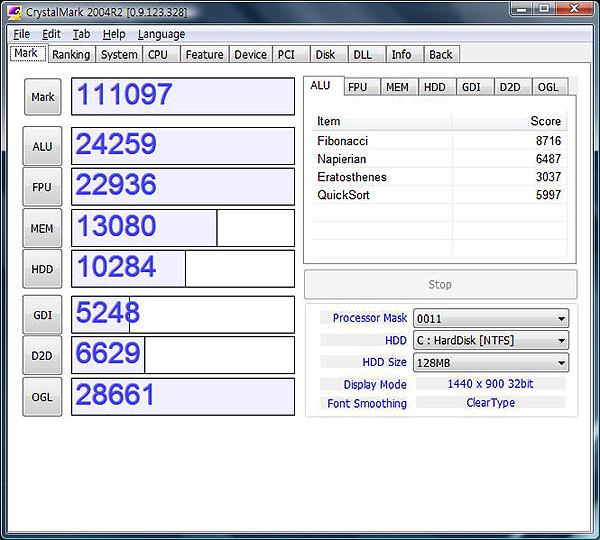Switch to the Device tab
The image size is (600, 540).
tap(250, 54)
